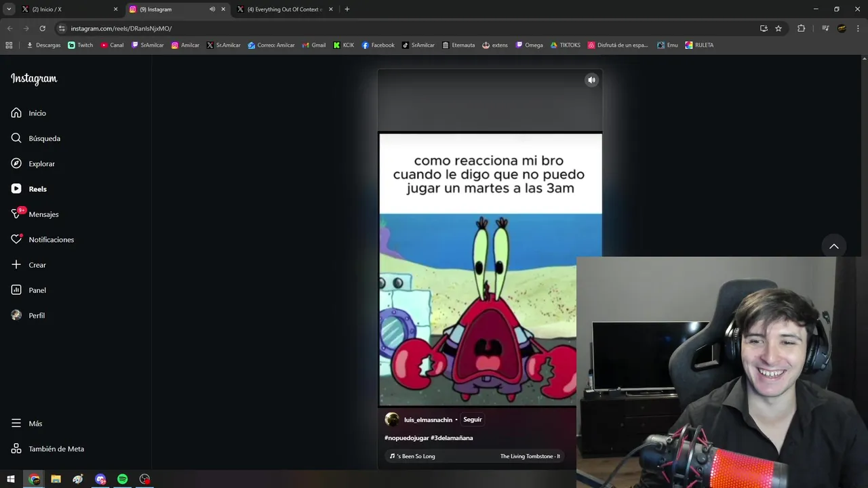
Task: Open the Chrome three-dot menu
Action: tap(858, 28)
